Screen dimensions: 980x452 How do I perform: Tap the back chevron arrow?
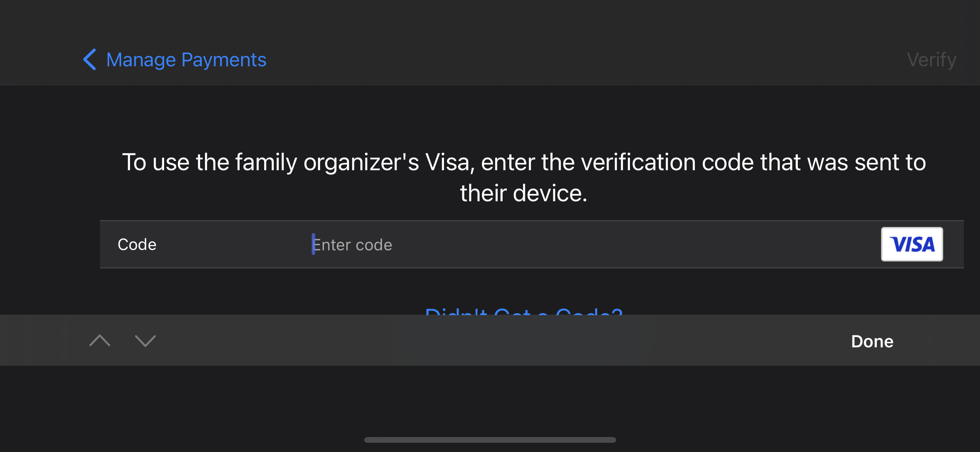pyautogui.click(x=90, y=59)
